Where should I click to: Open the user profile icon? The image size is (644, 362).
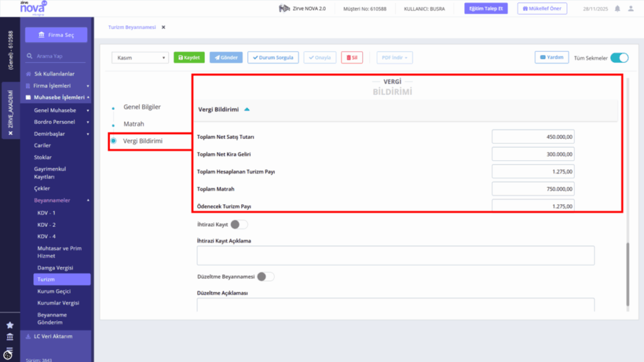(631, 9)
